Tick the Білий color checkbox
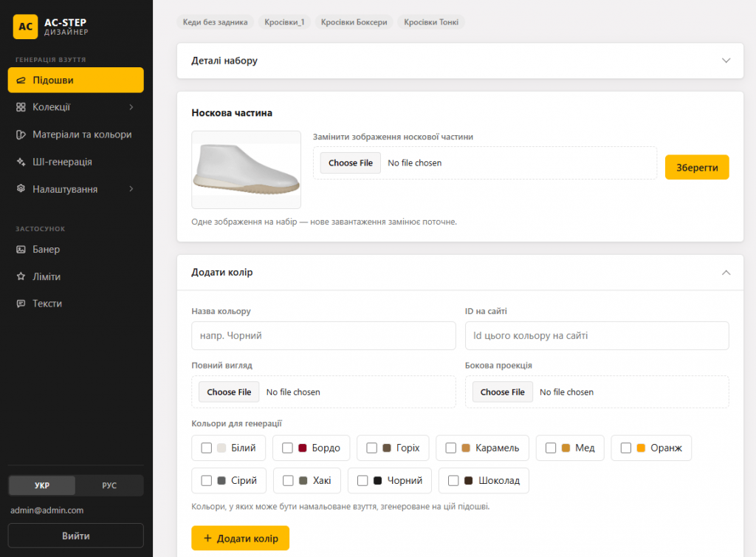 (x=207, y=448)
